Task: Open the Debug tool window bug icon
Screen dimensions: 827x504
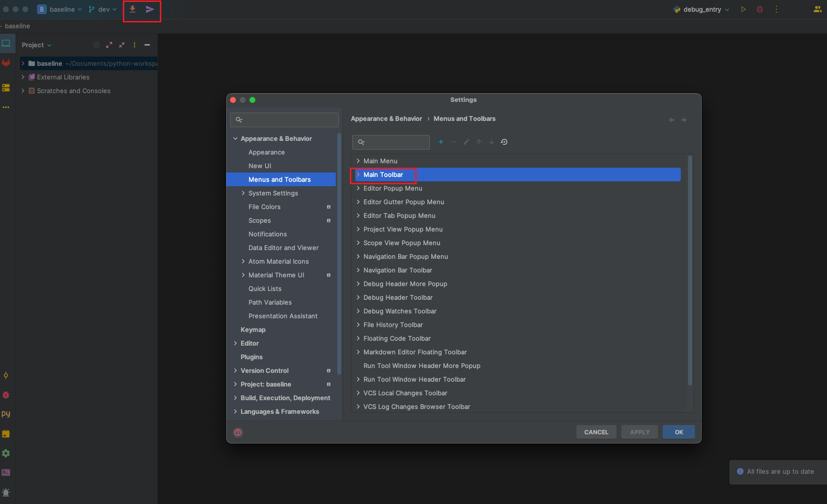Action: pyautogui.click(x=6, y=395)
